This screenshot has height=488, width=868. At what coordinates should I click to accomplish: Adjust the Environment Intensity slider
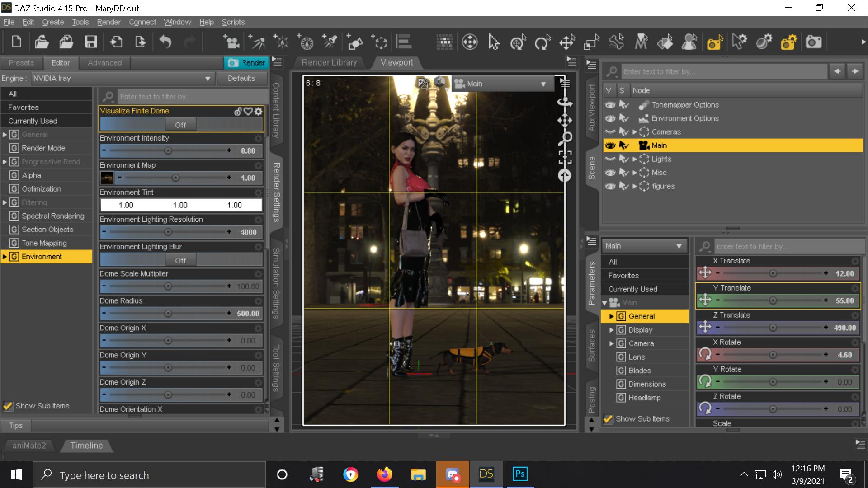pyautogui.click(x=168, y=151)
